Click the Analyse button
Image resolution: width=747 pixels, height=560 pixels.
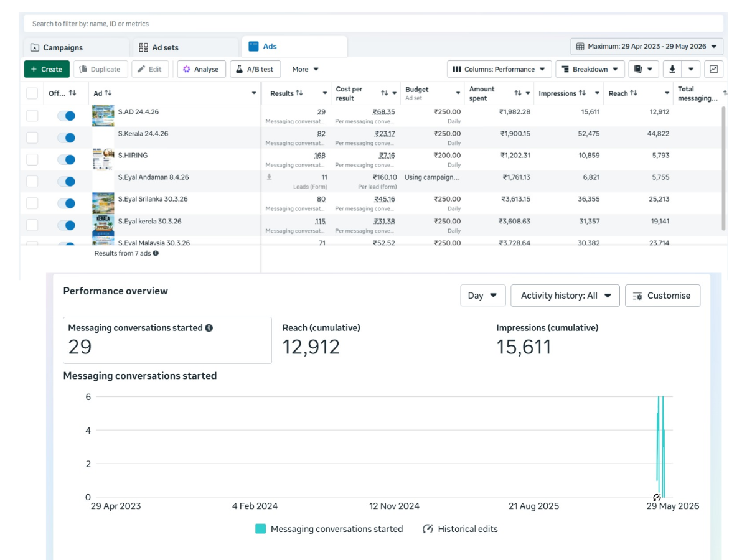pyautogui.click(x=202, y=69)
